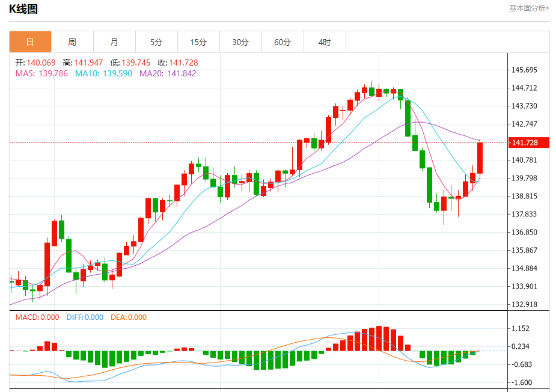The height and width of the screenshot is (392, 556).
Task: Click the 138.815 price axis label
Action: [x=524, y=196]
